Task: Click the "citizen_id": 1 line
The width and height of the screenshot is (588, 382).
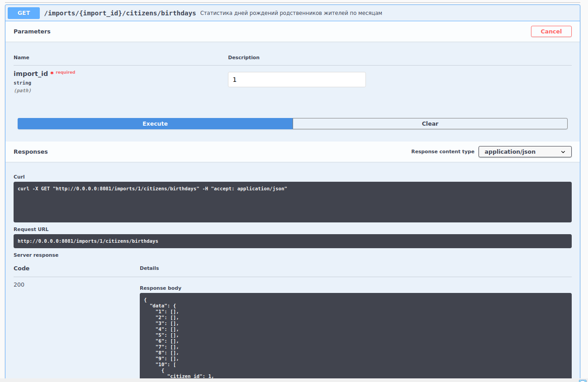Action: 190,376
